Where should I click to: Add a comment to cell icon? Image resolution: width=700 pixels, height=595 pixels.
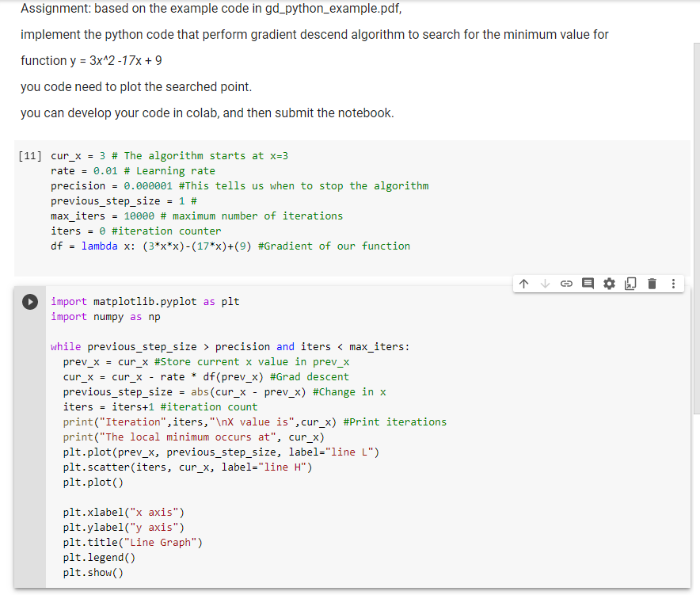click(588, 284)
